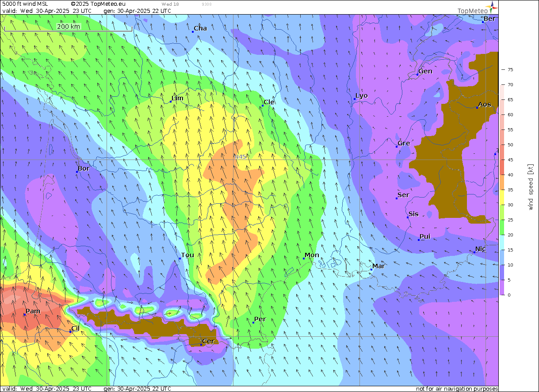Click the Sis city label
The width and height of the screenshot is (539, 392).
(x=413, y=214)
